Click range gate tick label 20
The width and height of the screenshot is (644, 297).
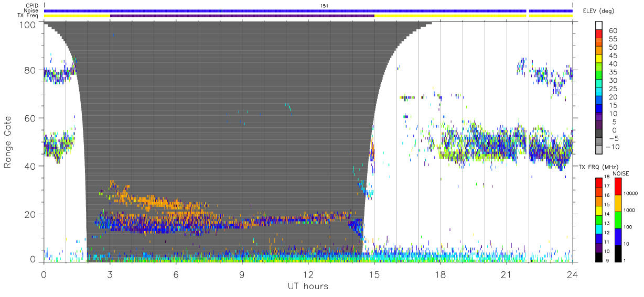point(30,214)
